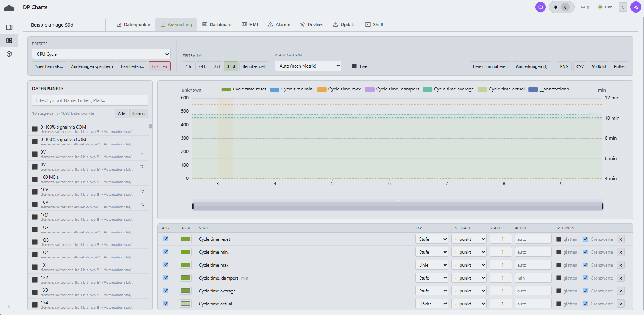Image resolution: width=644 pixels, height=315 pixels.
Task: Change chart type for Cycle time max.
Action: pyautogui.click(x=431, y=265)
